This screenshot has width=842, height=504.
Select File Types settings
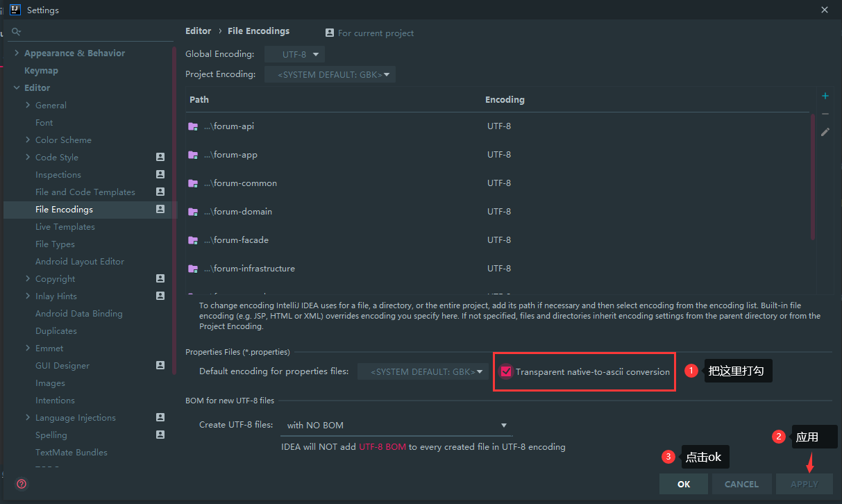(x=55, y=244)
